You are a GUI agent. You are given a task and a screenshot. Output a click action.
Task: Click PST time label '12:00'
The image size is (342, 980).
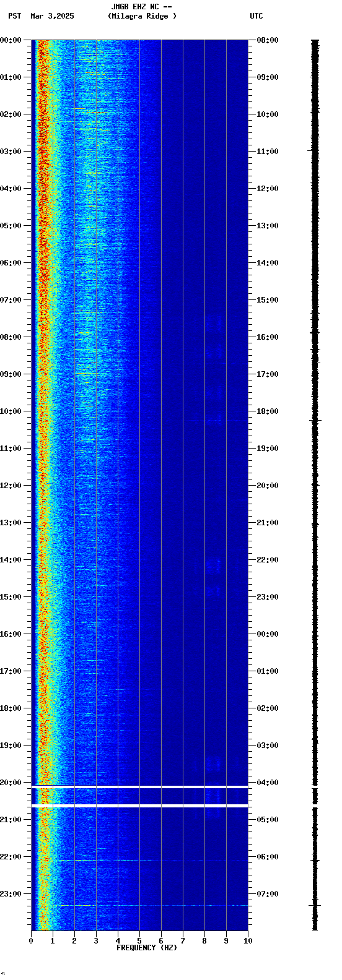(11, 485)
